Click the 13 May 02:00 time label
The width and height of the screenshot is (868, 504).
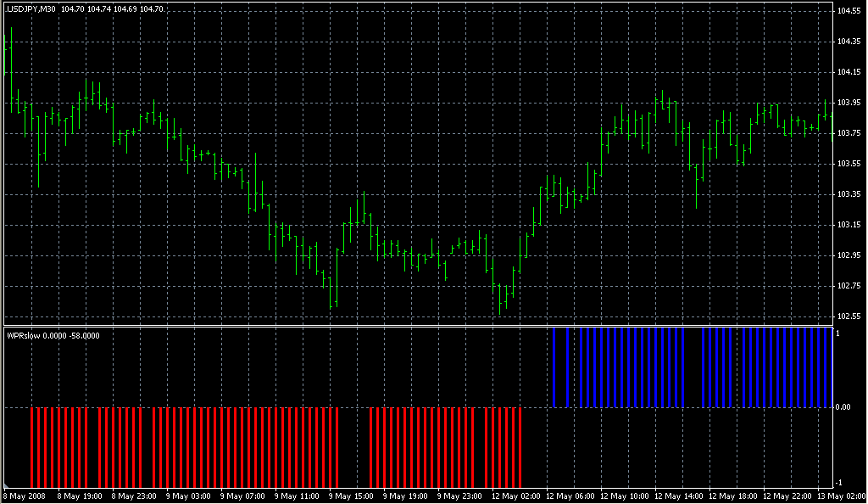[x=839, y=496]
